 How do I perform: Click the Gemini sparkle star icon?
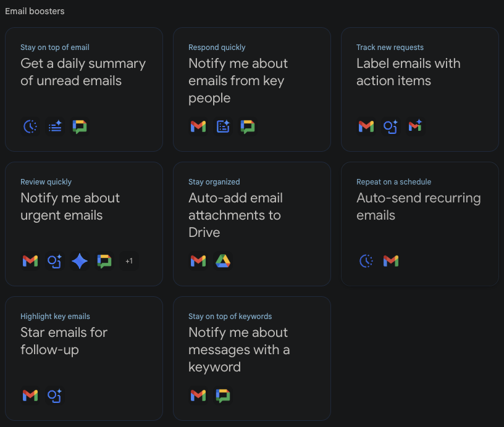coord(80,261)
